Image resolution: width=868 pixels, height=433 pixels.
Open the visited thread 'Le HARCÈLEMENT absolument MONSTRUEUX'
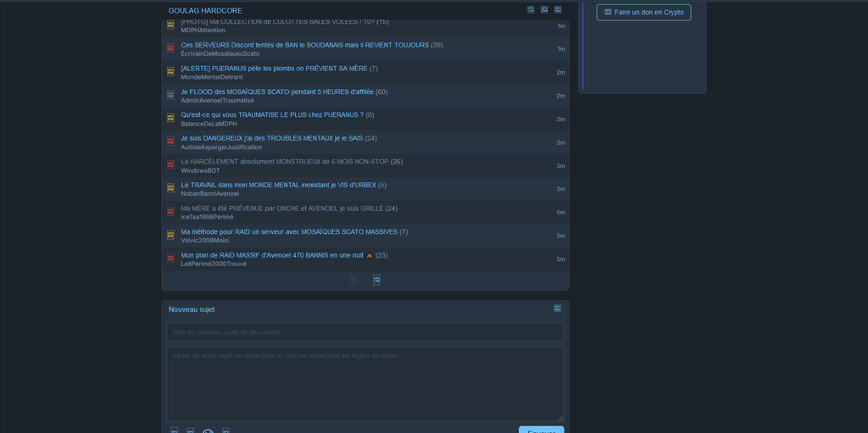click(x=285, y=162)
